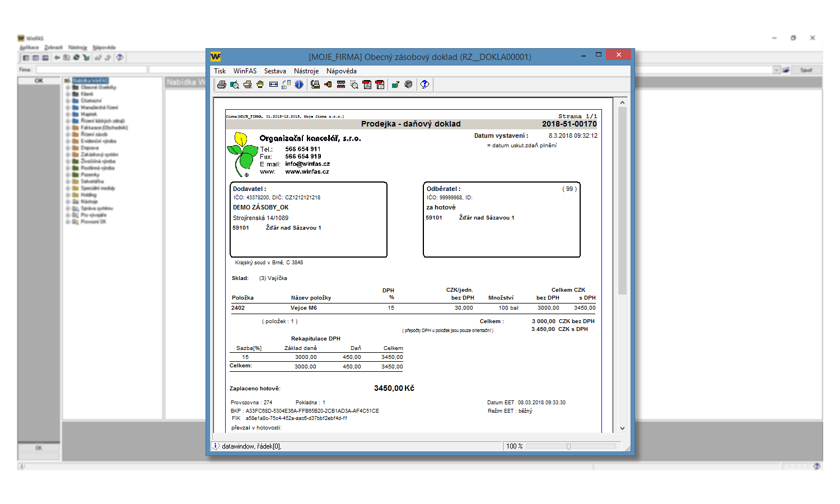Click the red arrow export icon
Image resolution: width=840 pixels, height=504 pixels.
pyautogui.click(x=328, y=85)
